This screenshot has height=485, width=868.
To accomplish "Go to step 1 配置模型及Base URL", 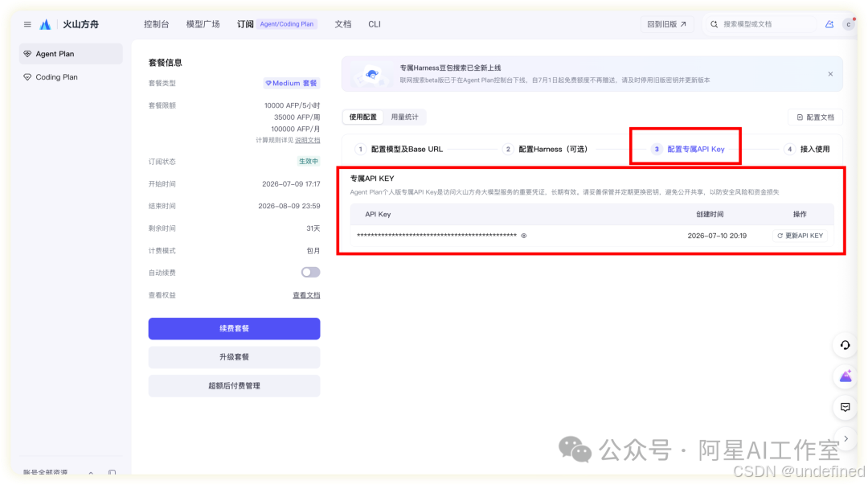I will [x=399, y=149].
